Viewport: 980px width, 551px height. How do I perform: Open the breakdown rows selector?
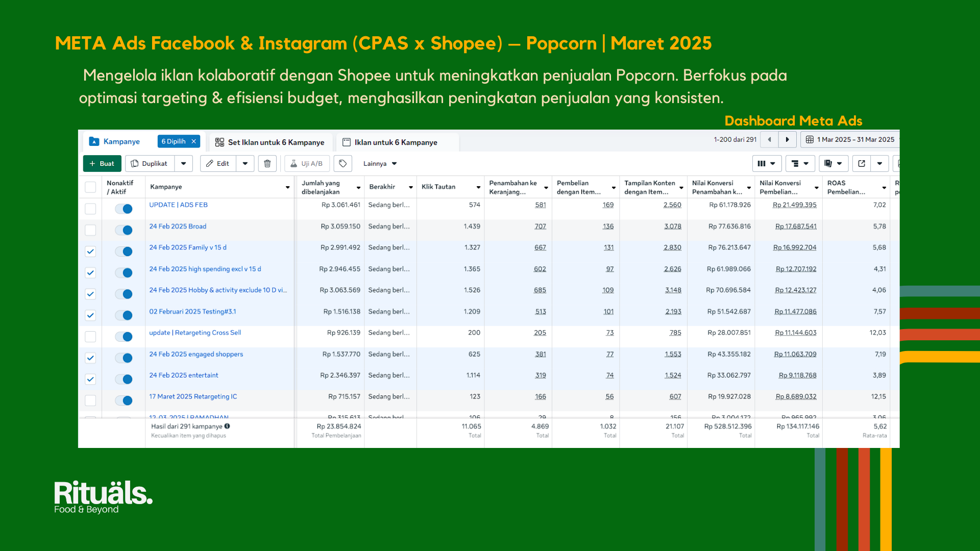click(x=800, y=164)
